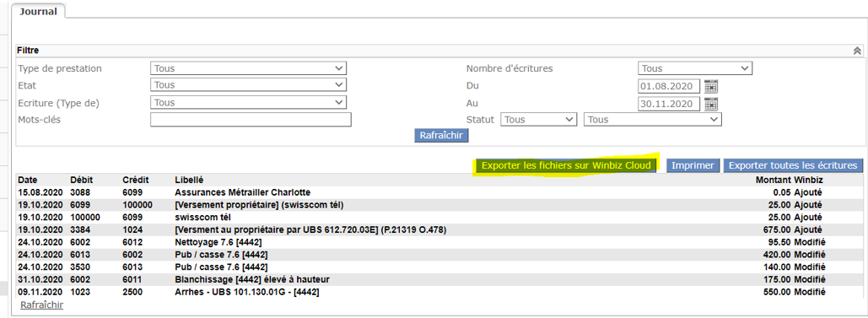868x318 pixels.
Task: Click the Libellé column header
Action: coord(189,180)
